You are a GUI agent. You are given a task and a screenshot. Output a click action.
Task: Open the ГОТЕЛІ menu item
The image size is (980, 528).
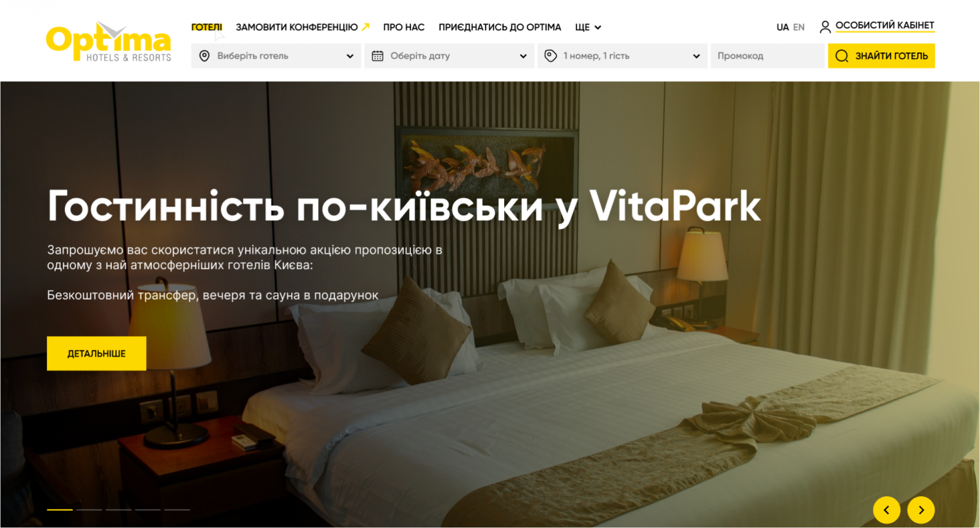click(206, 27)
